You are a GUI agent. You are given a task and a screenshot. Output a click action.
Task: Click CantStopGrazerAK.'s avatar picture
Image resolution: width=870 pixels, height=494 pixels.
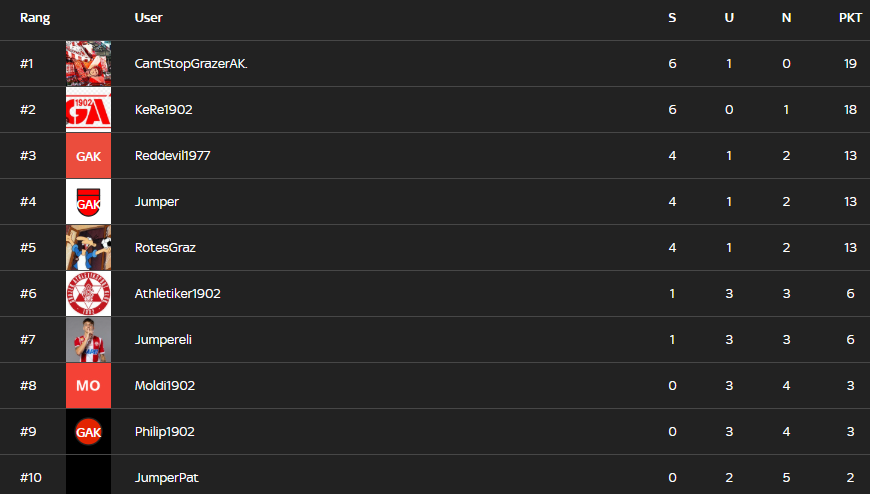click(88, 64)
